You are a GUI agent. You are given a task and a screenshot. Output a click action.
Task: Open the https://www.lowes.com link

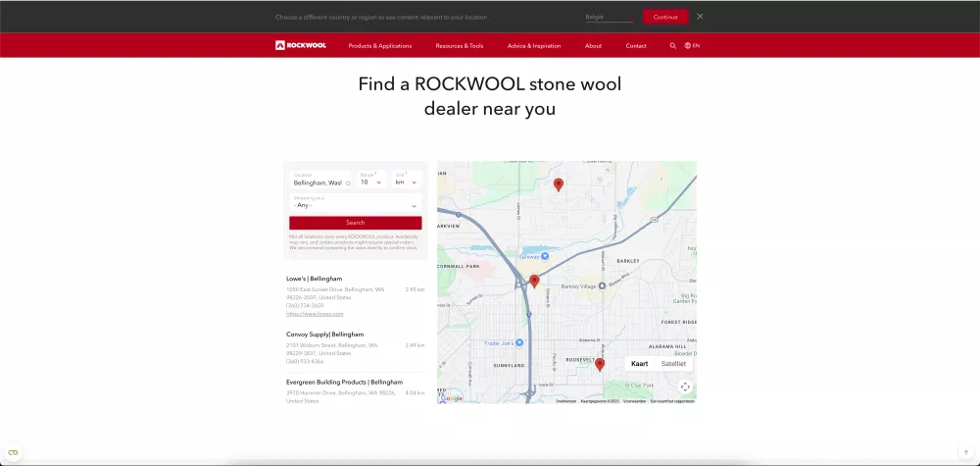tap(315, 314)
